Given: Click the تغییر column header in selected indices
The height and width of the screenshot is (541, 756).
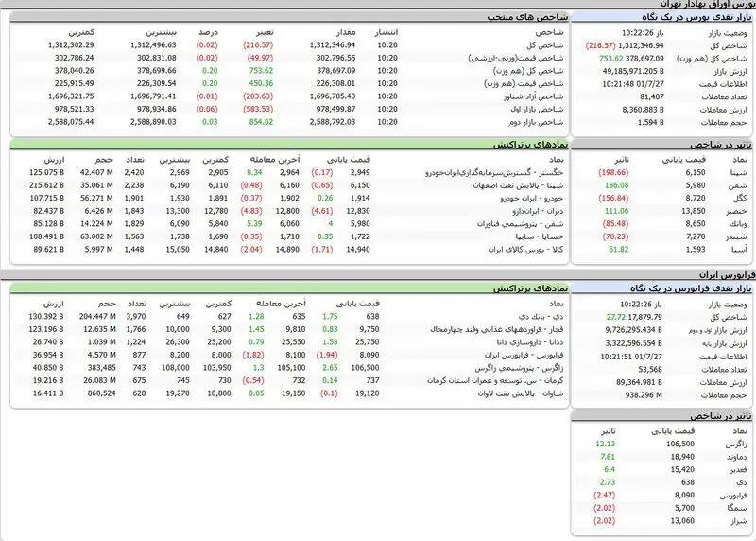Looking at the screenshot, I should [265, 32].
